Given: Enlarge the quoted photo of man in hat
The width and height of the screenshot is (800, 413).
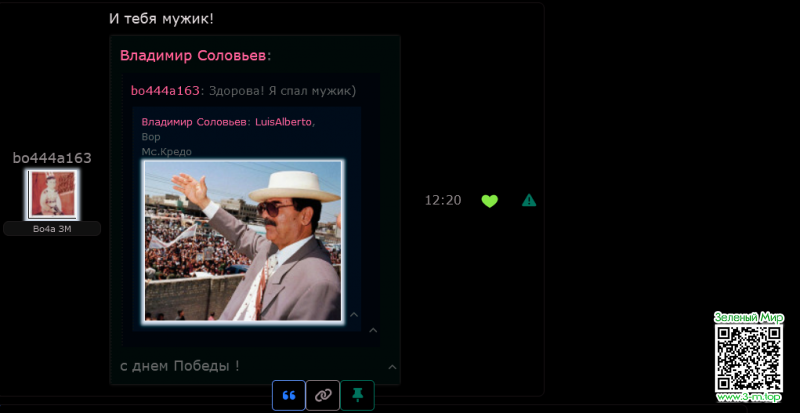Looking at the screenshot, I should tap(243, 240).
